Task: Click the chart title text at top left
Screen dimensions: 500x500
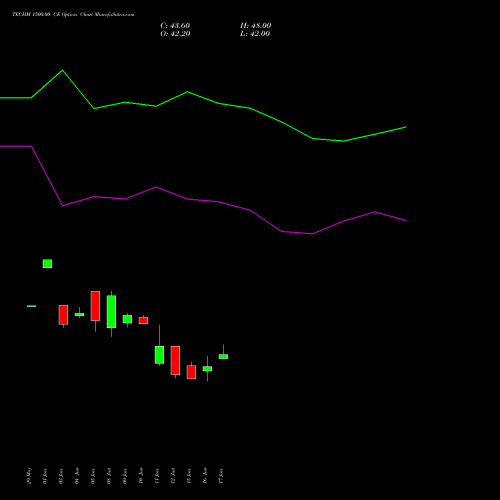Action: (73, 15)
